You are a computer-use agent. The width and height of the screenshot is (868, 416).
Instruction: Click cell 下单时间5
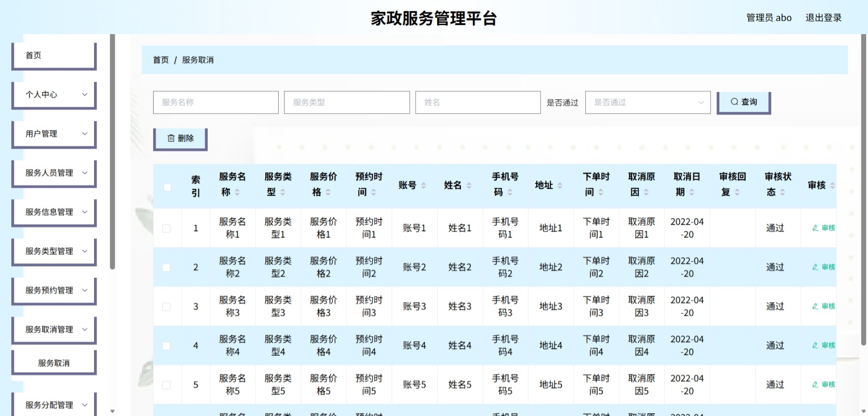pos(596,385)
